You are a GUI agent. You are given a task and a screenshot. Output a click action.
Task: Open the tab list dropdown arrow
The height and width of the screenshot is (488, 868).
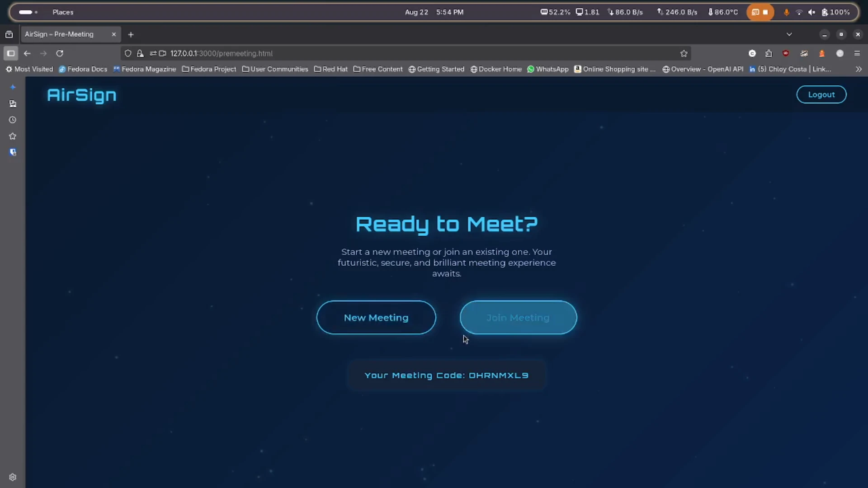coord(790,34)
